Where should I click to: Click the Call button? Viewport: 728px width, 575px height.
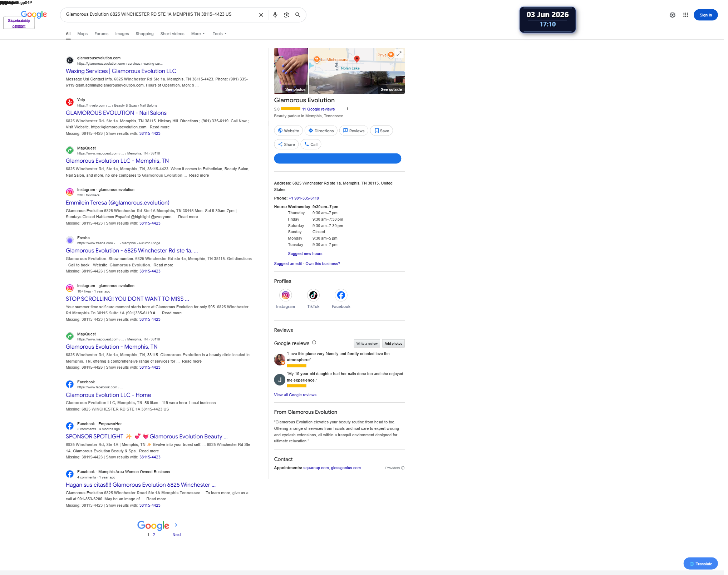click(x=311, y=144)
